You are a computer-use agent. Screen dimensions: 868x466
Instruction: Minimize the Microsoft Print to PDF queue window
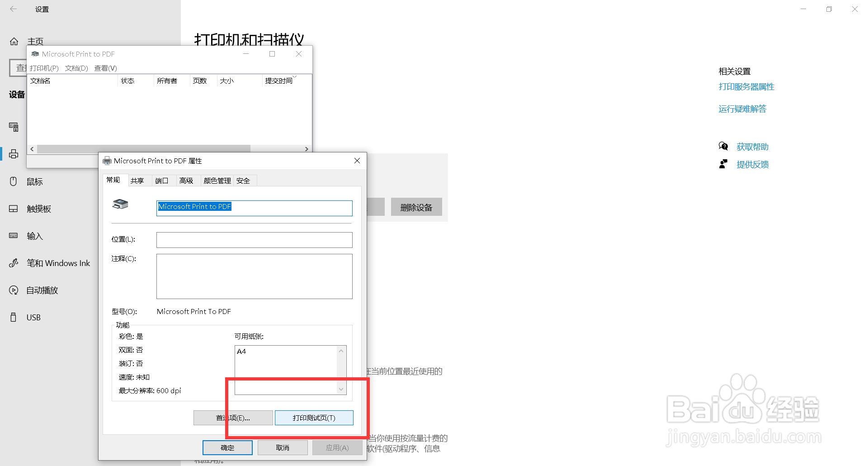click(x=246, y=54)
